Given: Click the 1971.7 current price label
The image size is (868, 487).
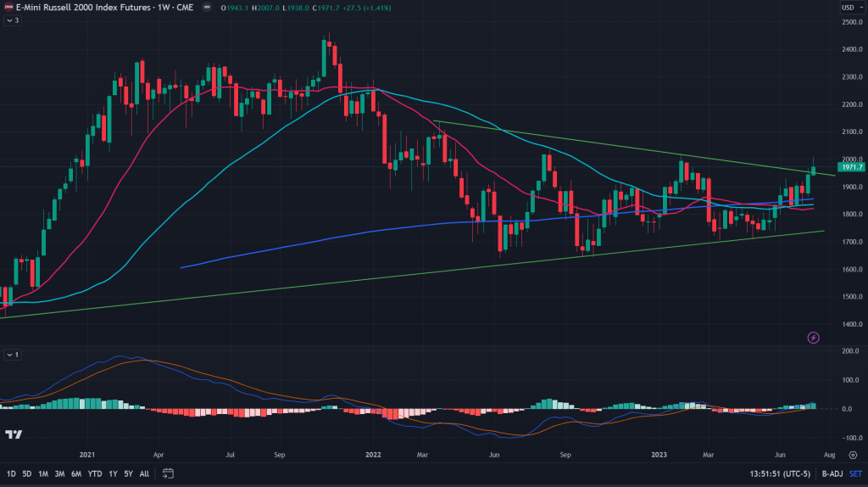Looking at the screenshot, I should click(849, 168).
